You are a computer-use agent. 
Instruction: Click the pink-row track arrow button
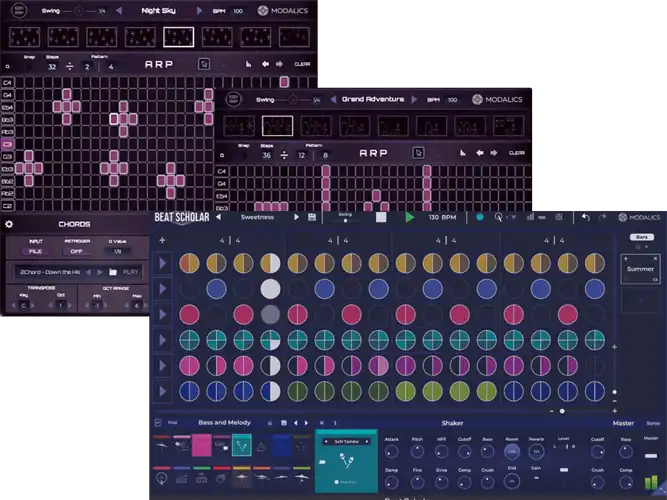[x=162, y=366]
